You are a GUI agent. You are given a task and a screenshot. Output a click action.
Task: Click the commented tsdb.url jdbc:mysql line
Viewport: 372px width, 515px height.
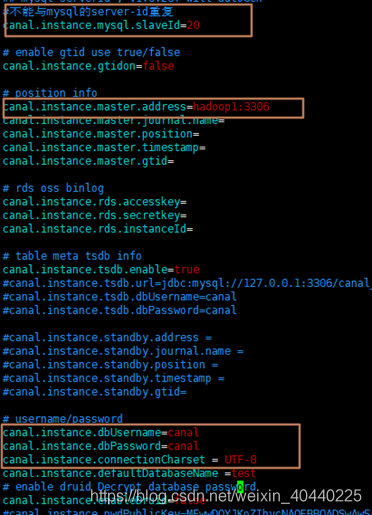coord(187,283)
